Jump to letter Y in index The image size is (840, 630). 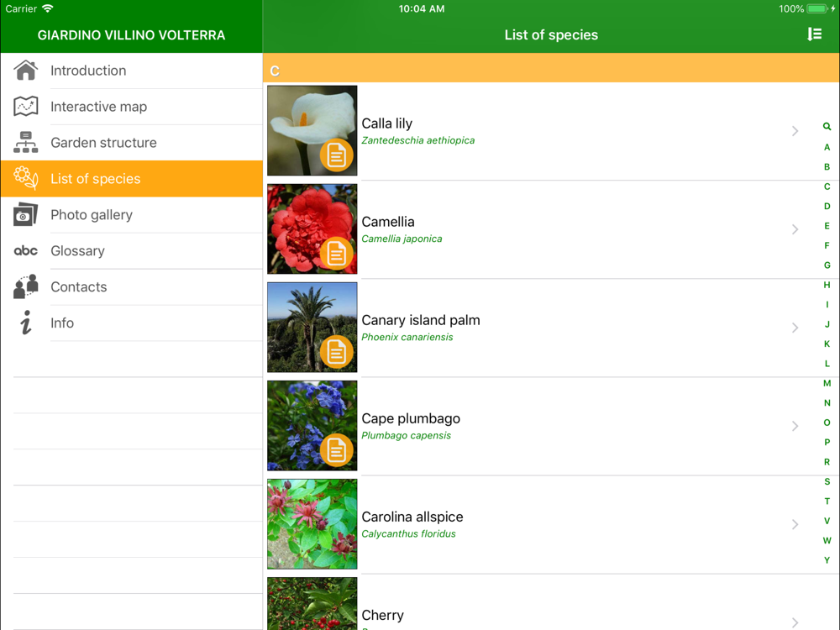click(827, 560)
